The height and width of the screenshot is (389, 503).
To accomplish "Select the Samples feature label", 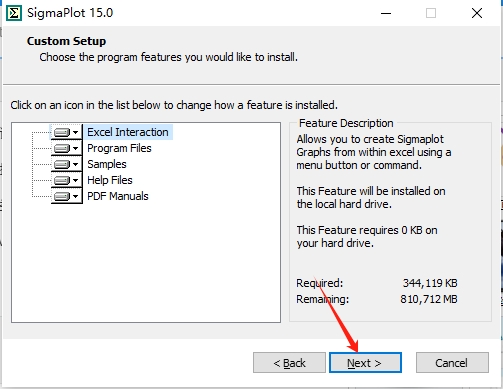I will (107, 164).
